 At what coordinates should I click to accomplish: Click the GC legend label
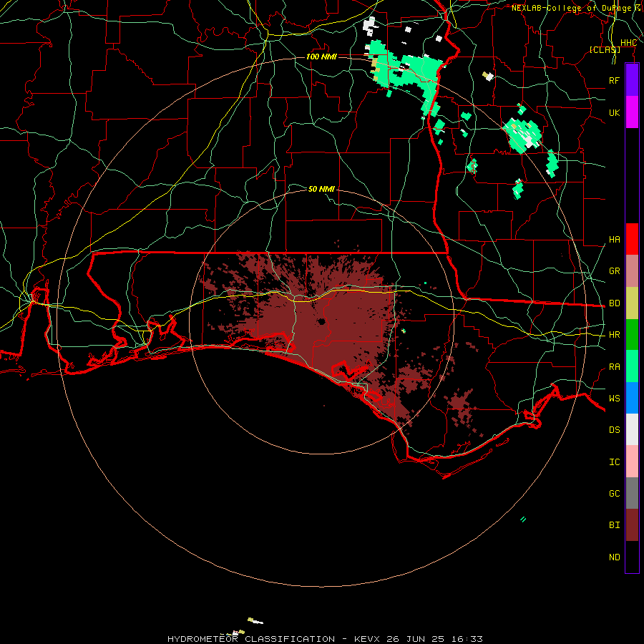click(615, 493)
